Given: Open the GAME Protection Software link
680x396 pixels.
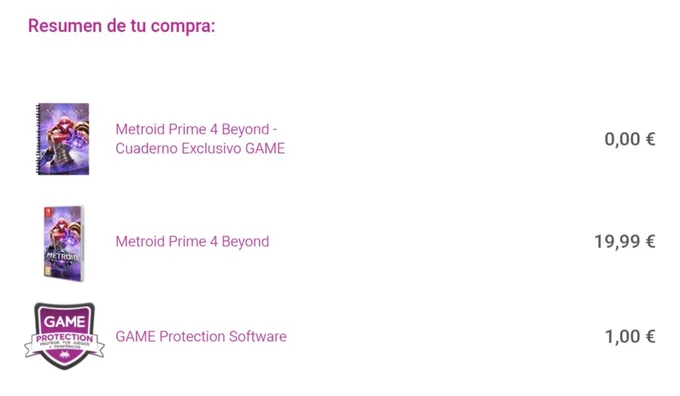Looking at the screenshot, I should (x=201, y=336).
